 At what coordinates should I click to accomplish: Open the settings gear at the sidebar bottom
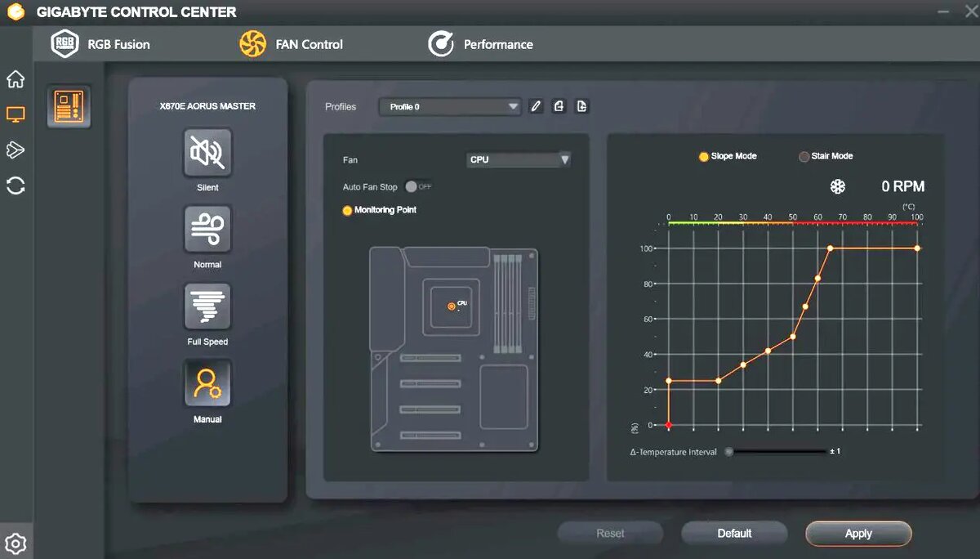pyautogui.click(x=16, y=543)
